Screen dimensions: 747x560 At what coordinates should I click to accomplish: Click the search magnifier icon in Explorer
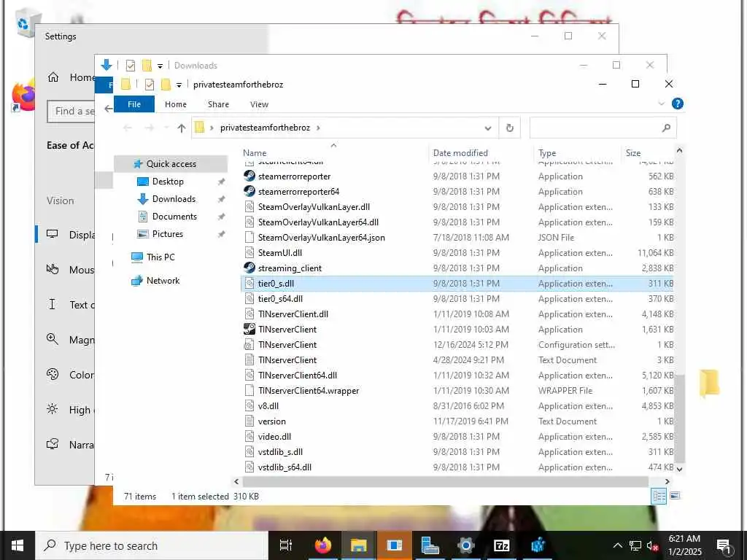(x=666, y=128)
